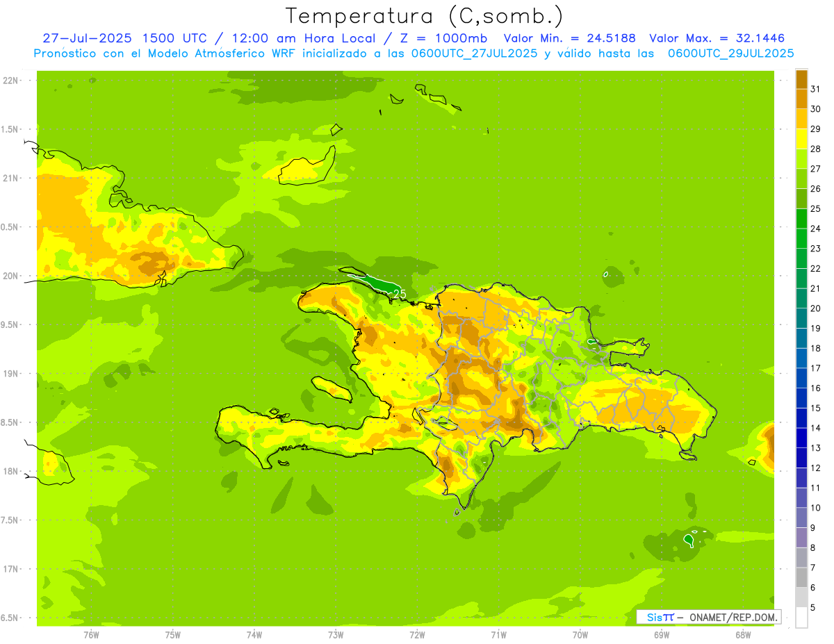Select "Valor Min. = 24.5188" text
834x644 pixels.
click(x=569, y=38)
